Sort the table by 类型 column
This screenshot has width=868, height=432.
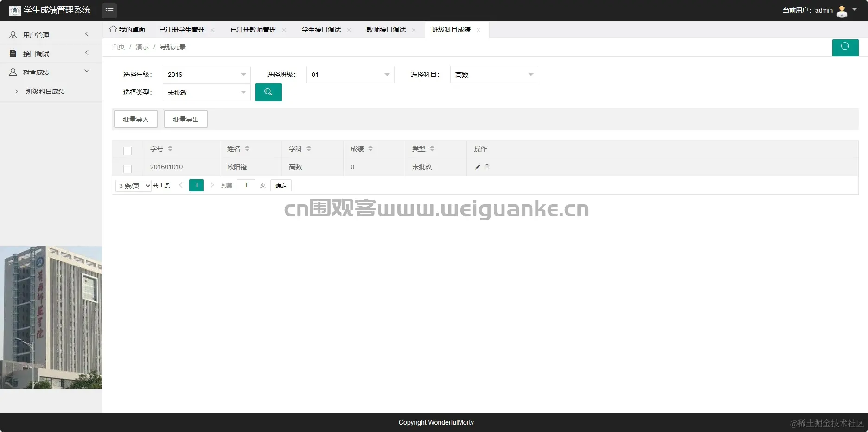(432, 148)
